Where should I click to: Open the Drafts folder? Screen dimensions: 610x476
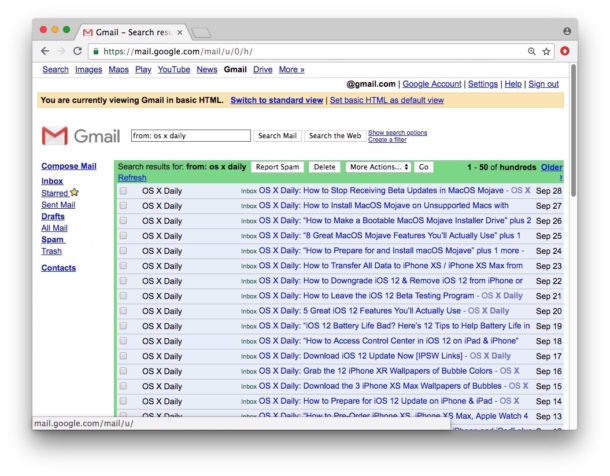pyautogui.click(x=53, y=216)
